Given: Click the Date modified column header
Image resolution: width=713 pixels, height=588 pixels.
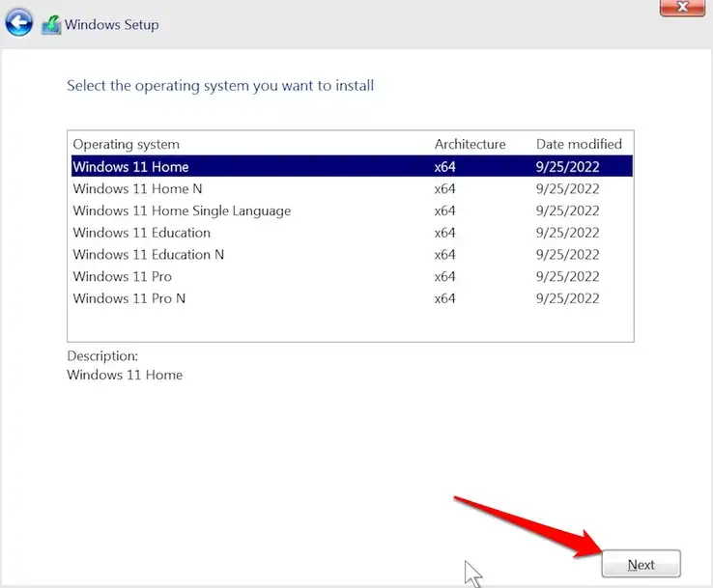Looking at the screenshot, I should coord(579,144).
